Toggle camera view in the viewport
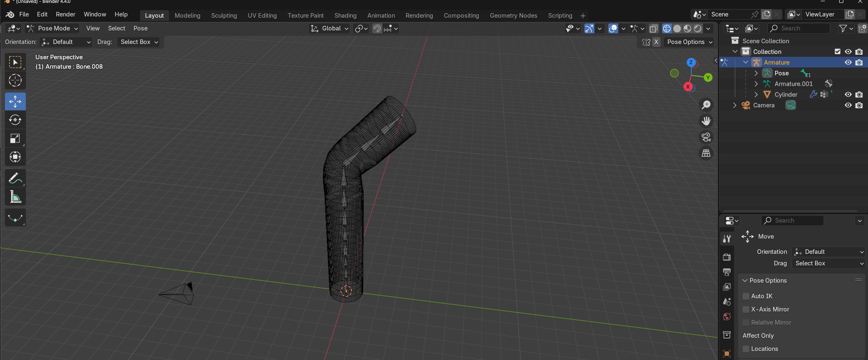 pyautogui.click(x=706, y=137)
